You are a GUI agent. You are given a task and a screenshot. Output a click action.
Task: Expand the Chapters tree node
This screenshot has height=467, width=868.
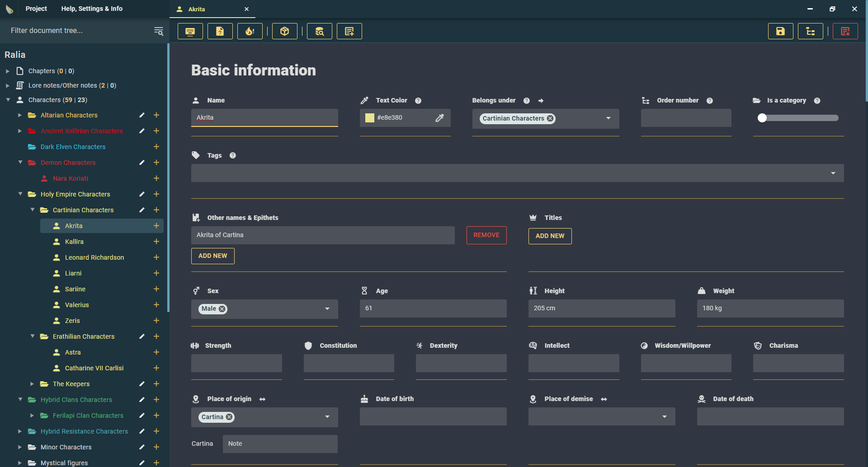coord(8,71)
